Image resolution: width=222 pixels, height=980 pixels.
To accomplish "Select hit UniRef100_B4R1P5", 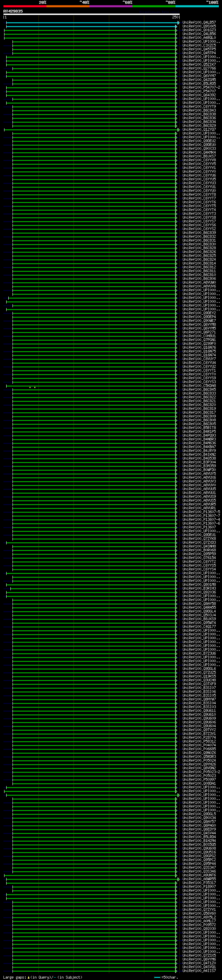I will point(199,431).
